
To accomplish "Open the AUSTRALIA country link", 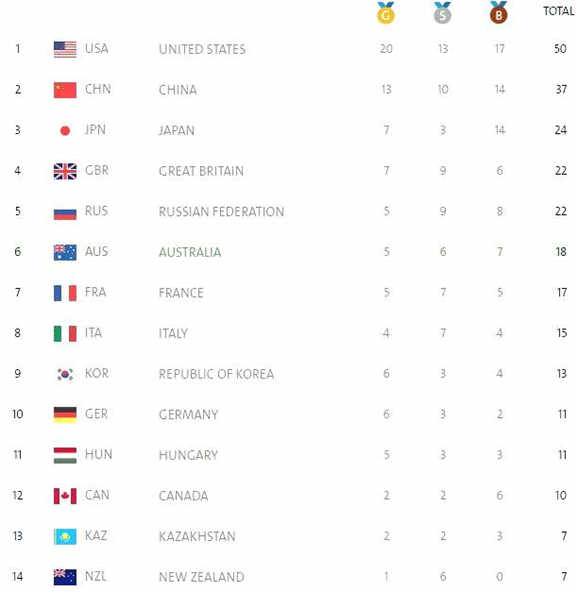I will point(190,252).
